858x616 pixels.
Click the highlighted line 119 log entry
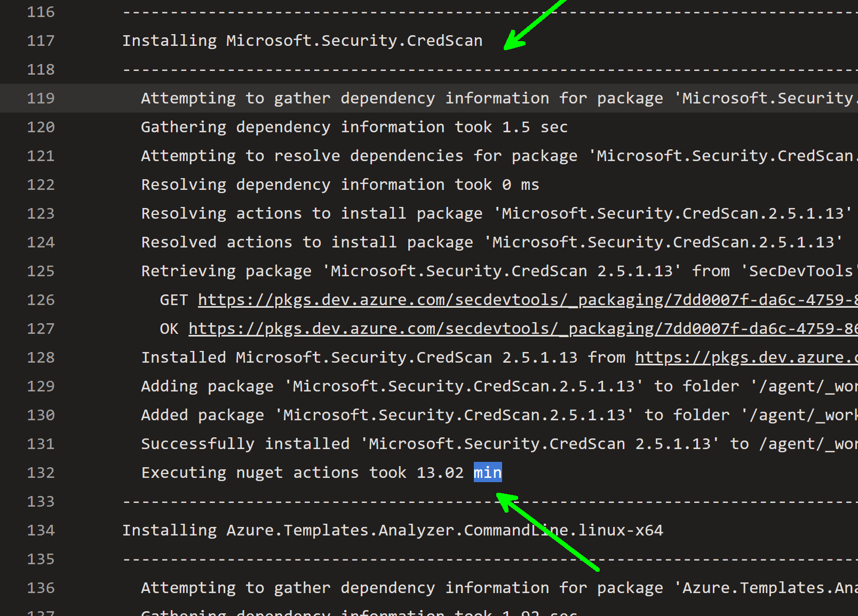tap(374, 98)
